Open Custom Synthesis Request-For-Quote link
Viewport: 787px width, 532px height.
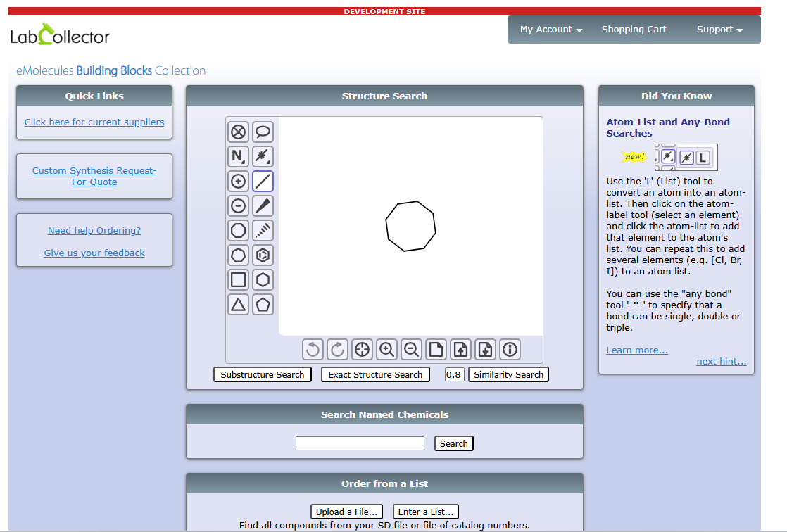pos(94,176)
